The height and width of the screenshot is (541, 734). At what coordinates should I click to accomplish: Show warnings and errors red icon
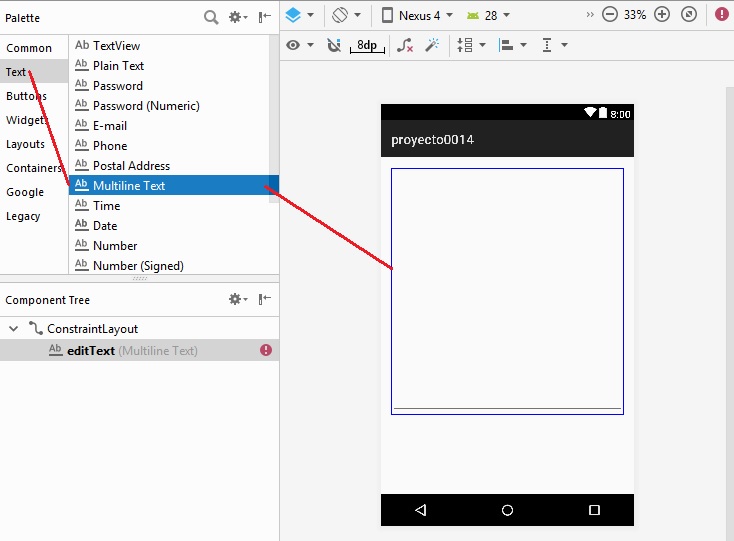(x=722, y=15)
